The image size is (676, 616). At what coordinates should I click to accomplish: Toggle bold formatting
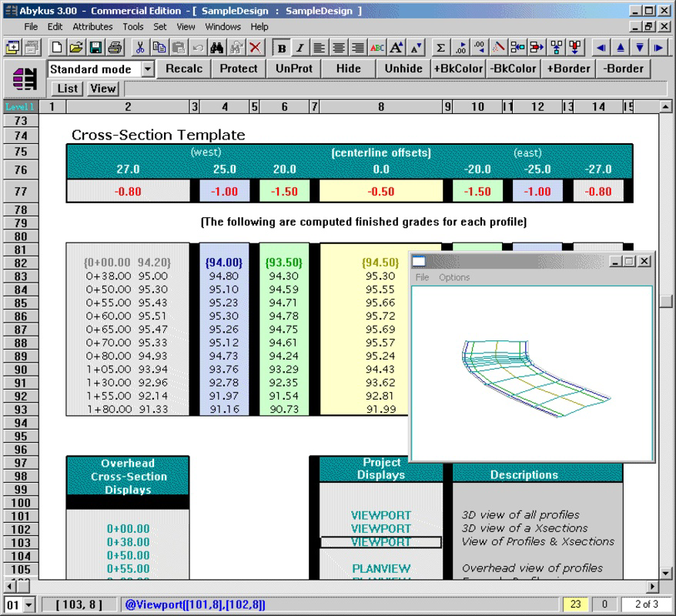pyautogui.click(x=282, y=48)
